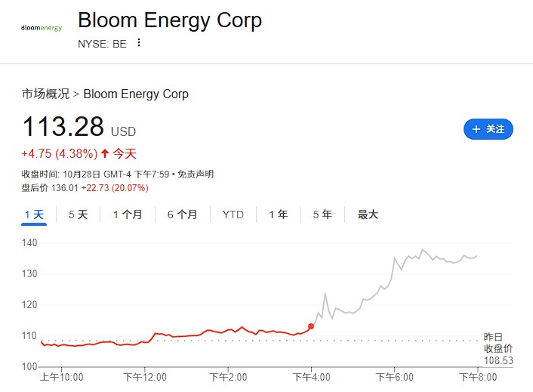This screenshot has height=392, width=533.
Task: Select the 1 天 chart tab
Action: tap(34, 215)
